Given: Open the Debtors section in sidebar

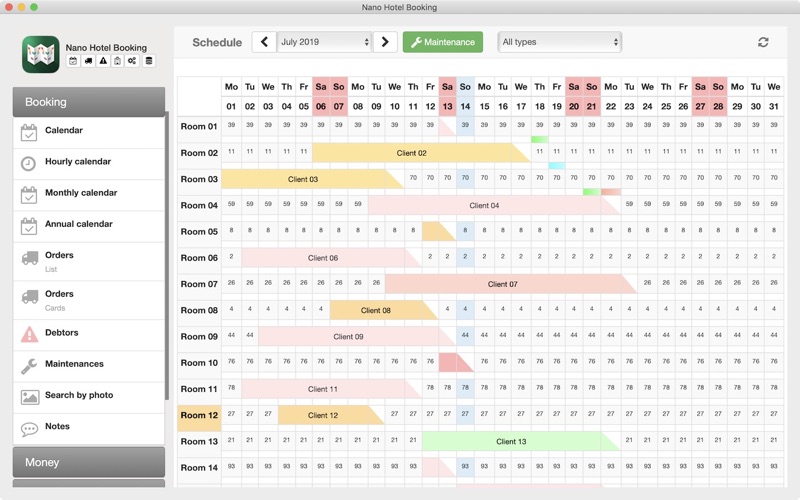Looking at the screenshot, I should pos(62,334).
